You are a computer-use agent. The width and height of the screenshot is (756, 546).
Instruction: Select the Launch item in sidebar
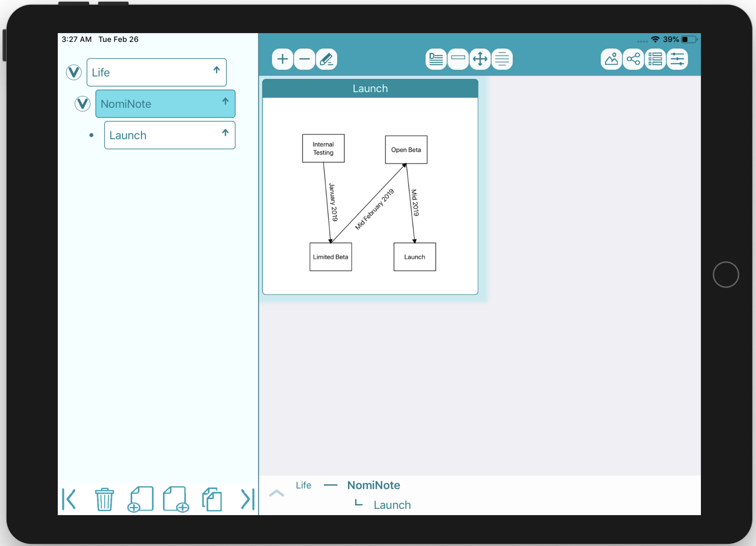click(x=170, y=135)
